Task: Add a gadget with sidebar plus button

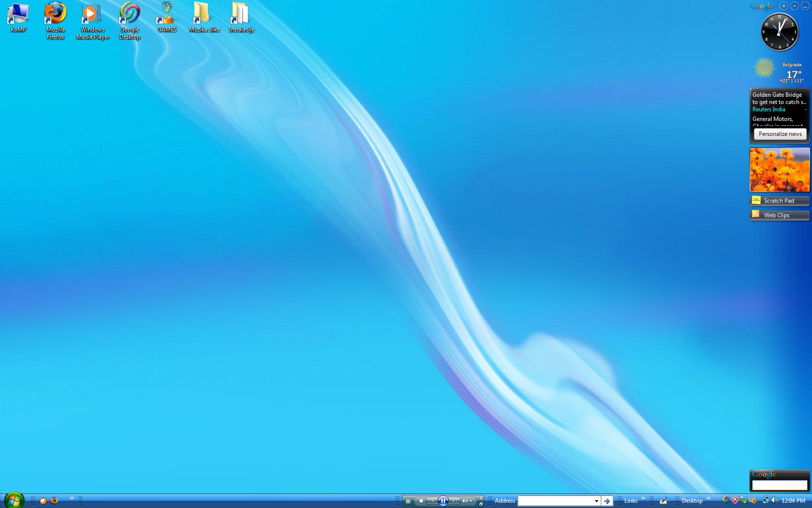Action: pyautogui.click(x=784, y=6)
